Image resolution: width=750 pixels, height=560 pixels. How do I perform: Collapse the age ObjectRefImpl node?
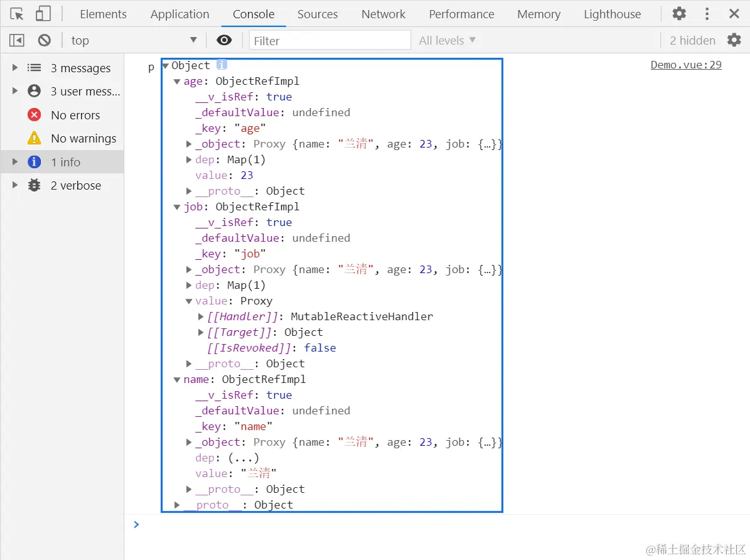pyautogui.click(x=177, y=82)
